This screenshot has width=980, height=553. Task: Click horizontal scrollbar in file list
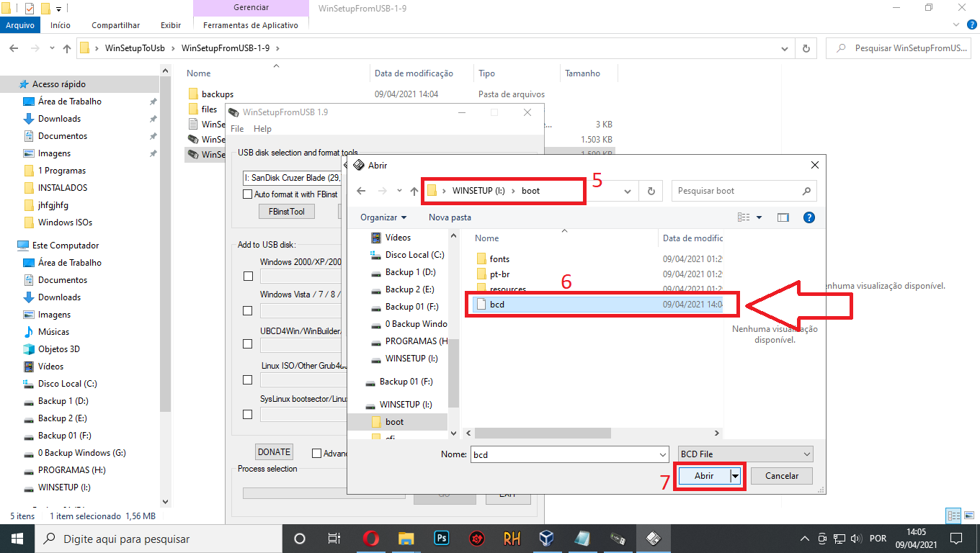pos(543,433)
